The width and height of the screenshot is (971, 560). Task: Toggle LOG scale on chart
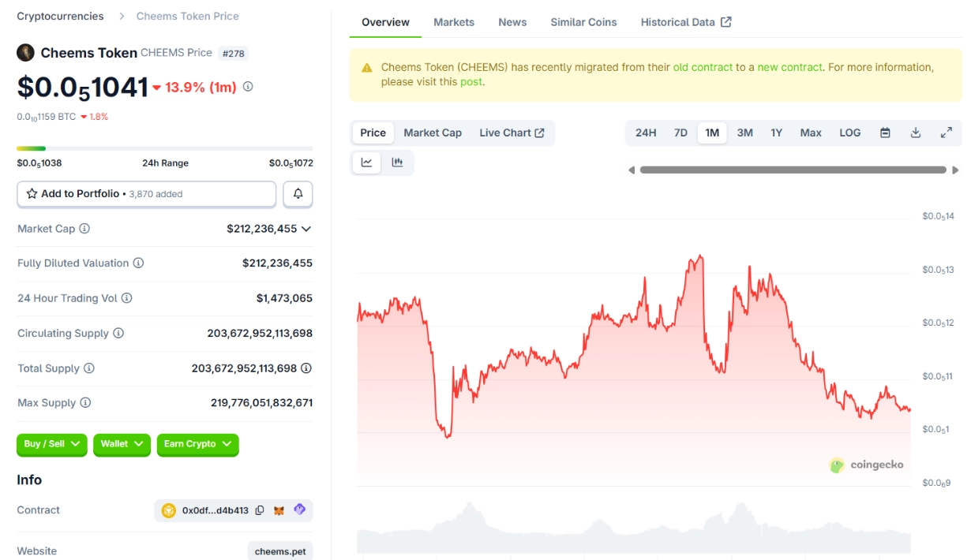coord(849,133)
